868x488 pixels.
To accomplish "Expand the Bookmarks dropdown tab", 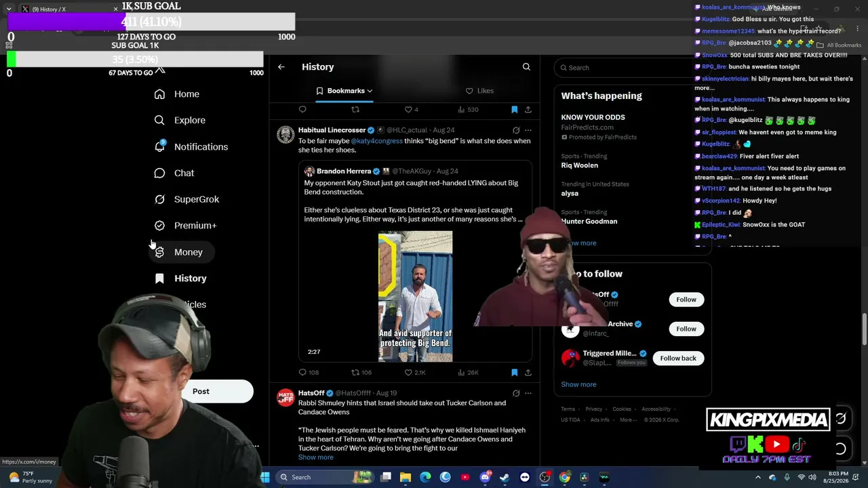I will pos(344,91).
